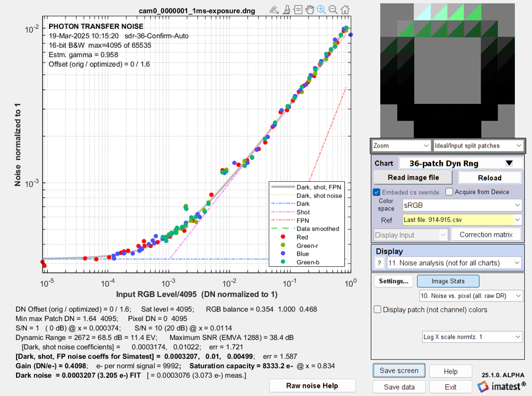Open the Log X scale normlz. dropdown
Screen dimensions: 532x396
tap(472, 337)
